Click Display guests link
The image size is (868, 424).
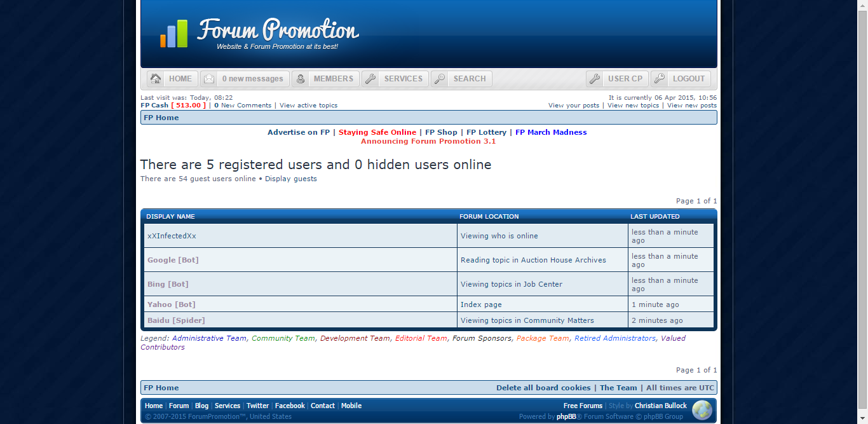coord(291,179)
